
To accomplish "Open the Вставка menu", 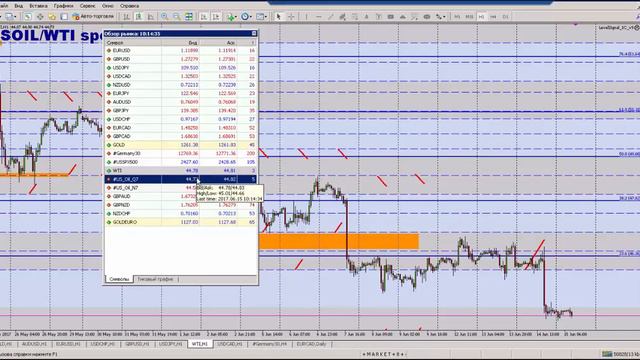I will (x=38, y=6).
